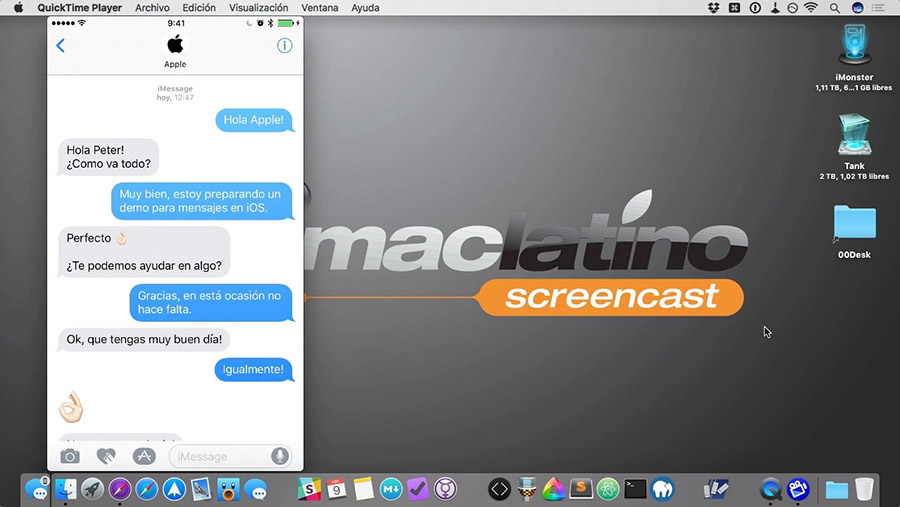Click Messages Handoff icon with phone badge

click(x=37, y=490)
